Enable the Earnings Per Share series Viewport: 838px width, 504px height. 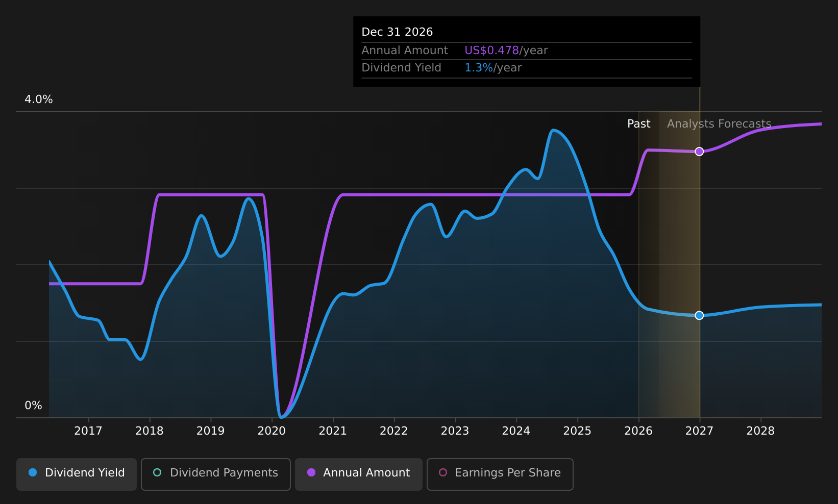[x=500, y=474]
